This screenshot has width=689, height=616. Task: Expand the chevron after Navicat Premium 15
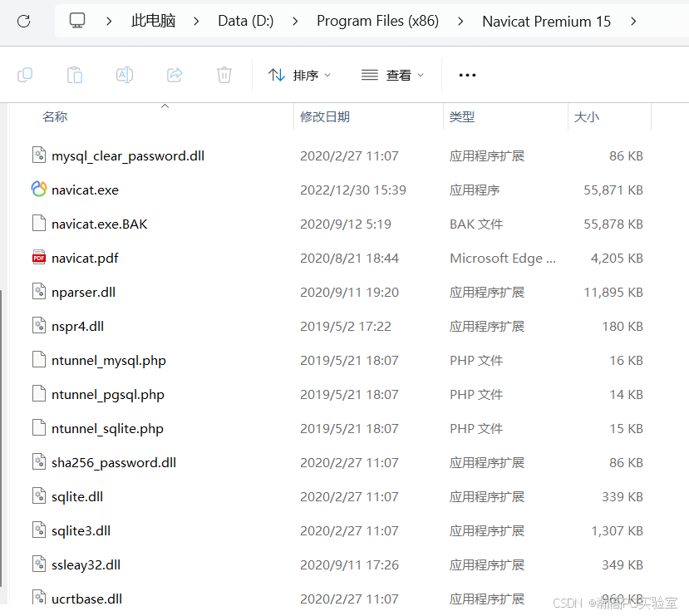click(633, 21)
